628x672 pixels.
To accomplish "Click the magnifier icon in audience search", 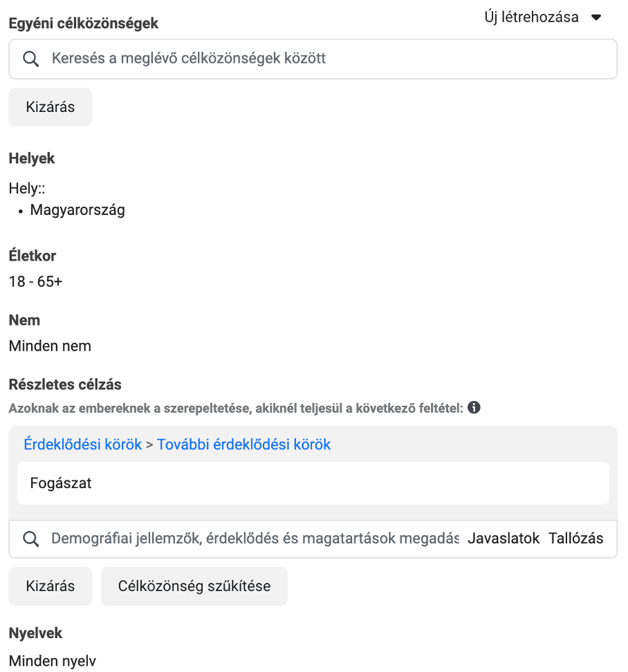I will click(x=31, y=59).
